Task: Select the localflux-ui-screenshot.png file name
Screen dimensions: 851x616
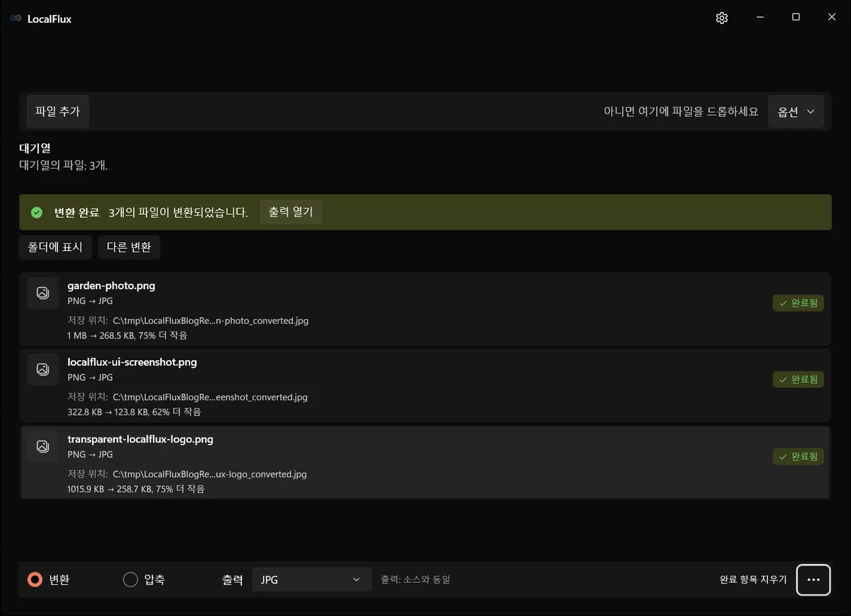Action: [x=132, y=362]
